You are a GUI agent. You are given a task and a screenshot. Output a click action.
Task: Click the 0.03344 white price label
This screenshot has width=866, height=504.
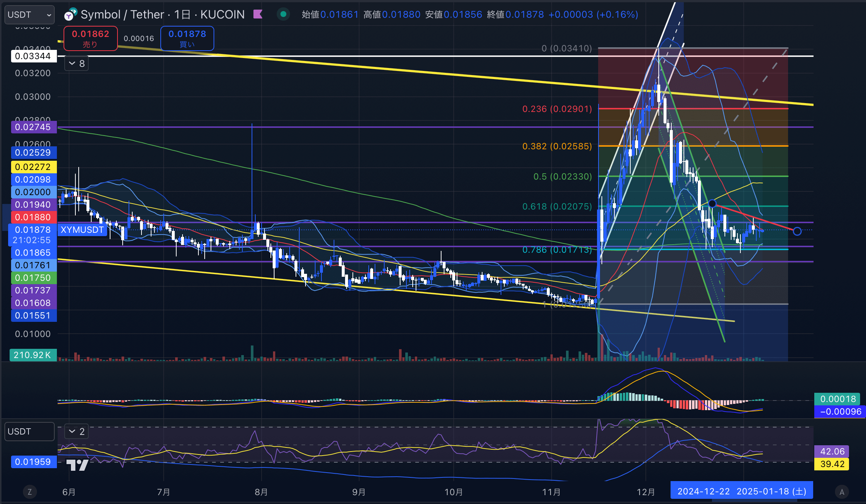click(x=34, y=56)
